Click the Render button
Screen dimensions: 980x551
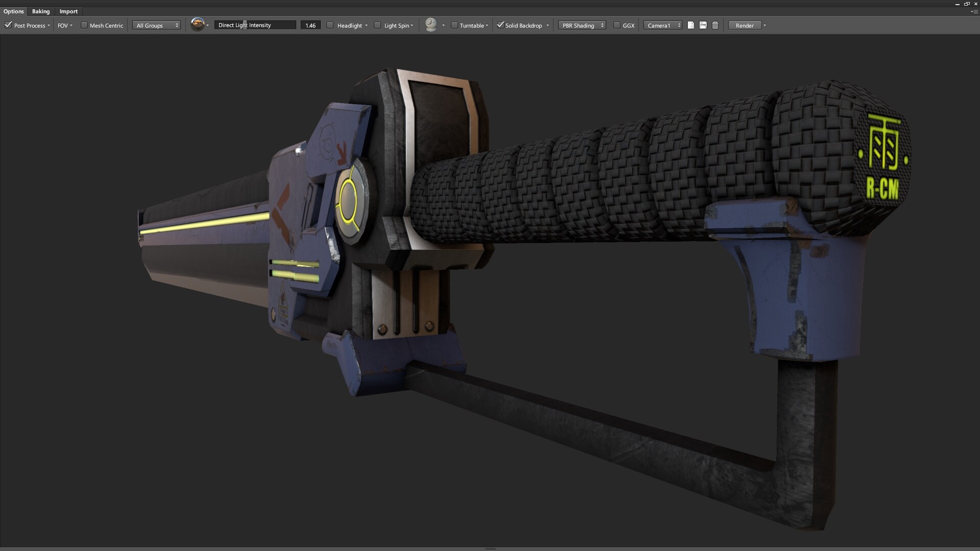[x=744, y=25]
